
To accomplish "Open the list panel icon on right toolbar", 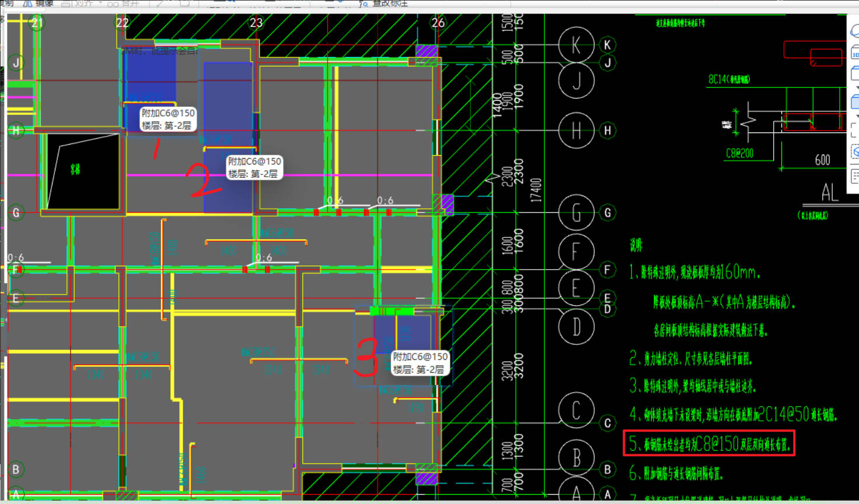I will (x=855, y=176).
